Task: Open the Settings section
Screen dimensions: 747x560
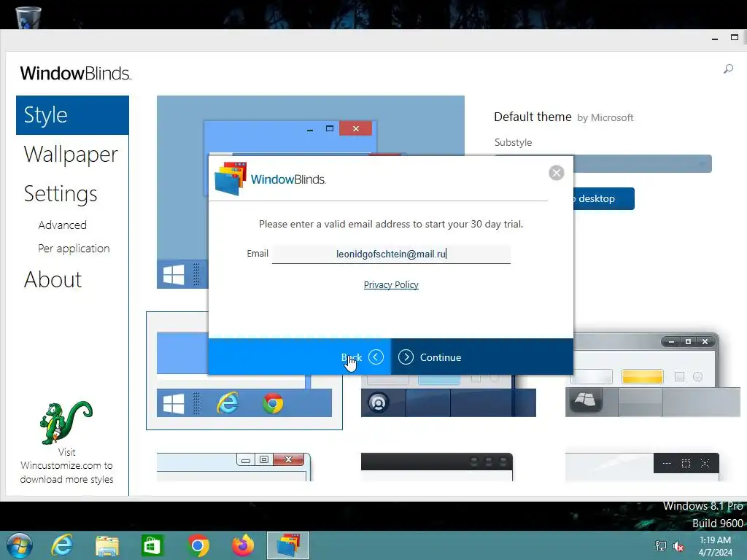Action: pyautogui.click(x=61, y=194)
